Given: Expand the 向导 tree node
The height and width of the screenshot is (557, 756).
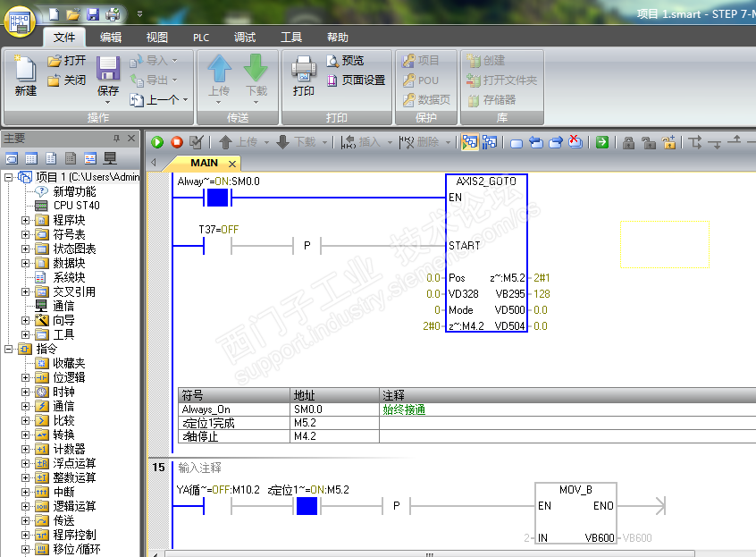Looking at the screenshot, I should pyautogui.click(x=25, y=320).
